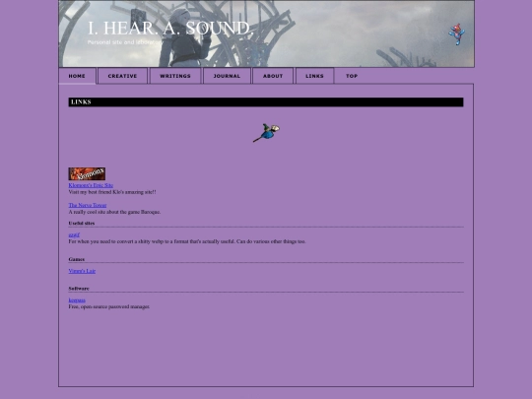Click the witch on a broomstick sprite
Image resolution: width=532 pixels, height=399 pixels.
266,133
